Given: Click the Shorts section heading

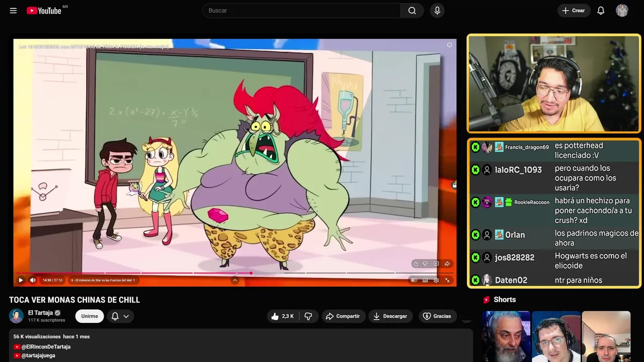Looking at the screenshot, I should click(505, 300).
